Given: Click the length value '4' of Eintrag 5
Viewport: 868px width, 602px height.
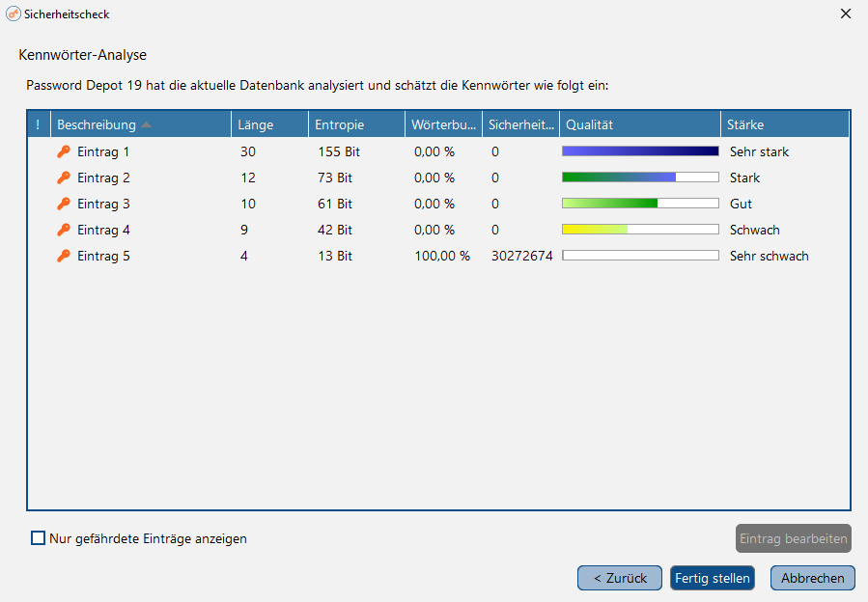Looking at the screenshot, I should click(x=244, y=256).
